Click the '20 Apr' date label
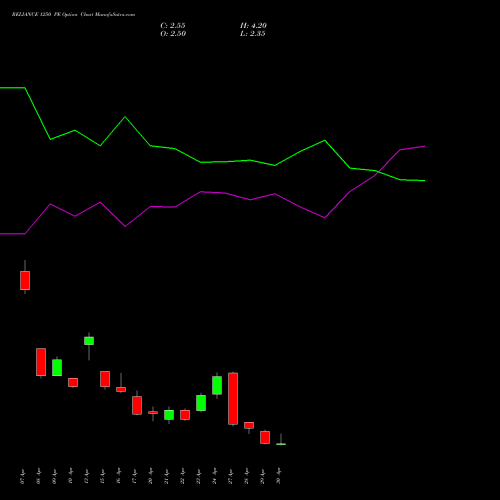The height and width of the screenshot is (500, 500). point(151,476)
